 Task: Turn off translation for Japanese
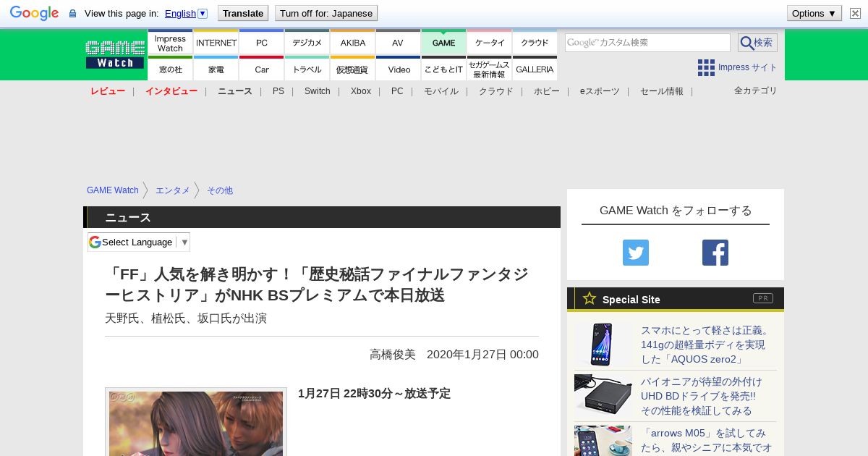click(x=326, y=13)
